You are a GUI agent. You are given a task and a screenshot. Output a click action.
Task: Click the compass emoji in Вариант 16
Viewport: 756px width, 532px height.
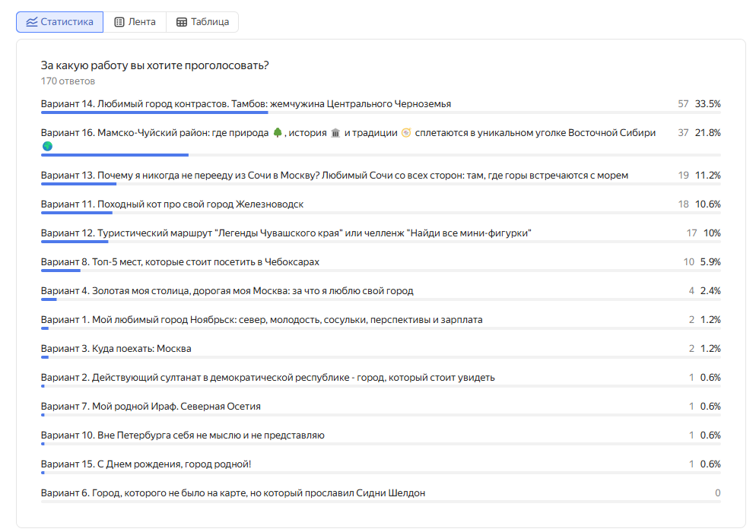pyautogui.click(x=406, y=133)
